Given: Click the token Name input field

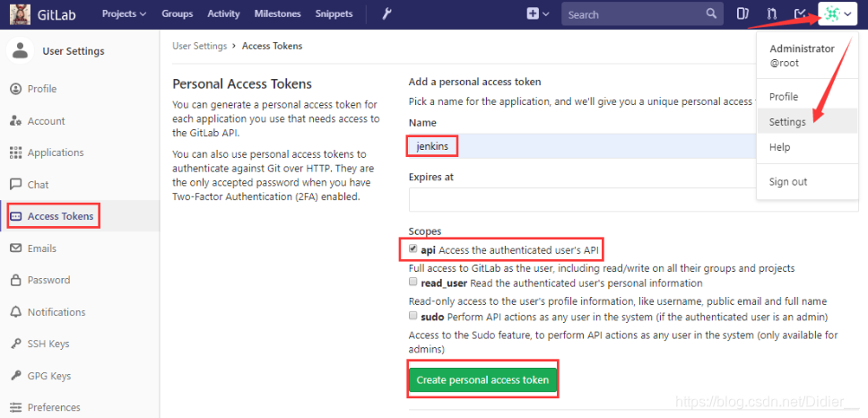Looking at the screenshot, I should click(582, 147).
